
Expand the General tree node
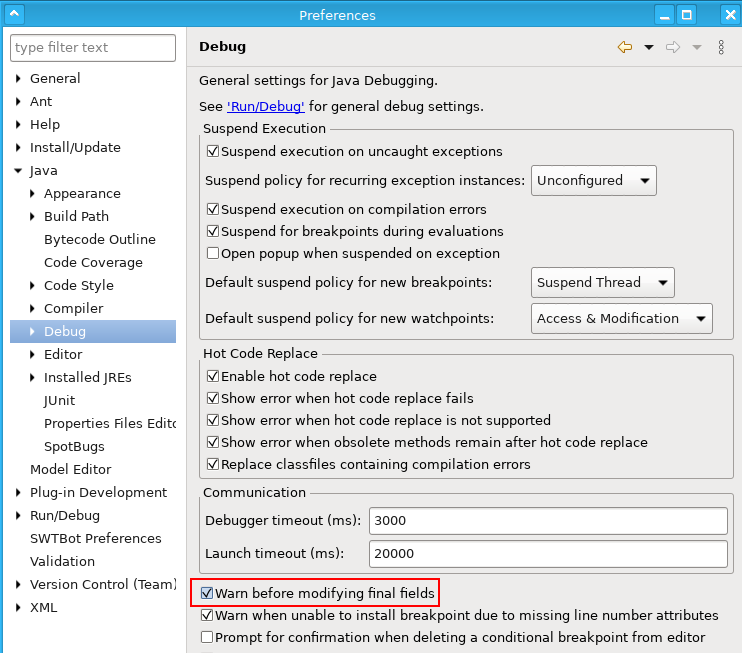[18, 79]
